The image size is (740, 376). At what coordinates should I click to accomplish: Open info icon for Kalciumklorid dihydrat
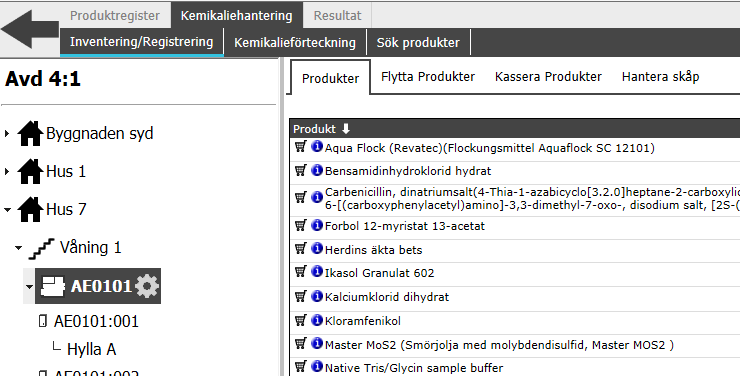[x=317, y=296]
